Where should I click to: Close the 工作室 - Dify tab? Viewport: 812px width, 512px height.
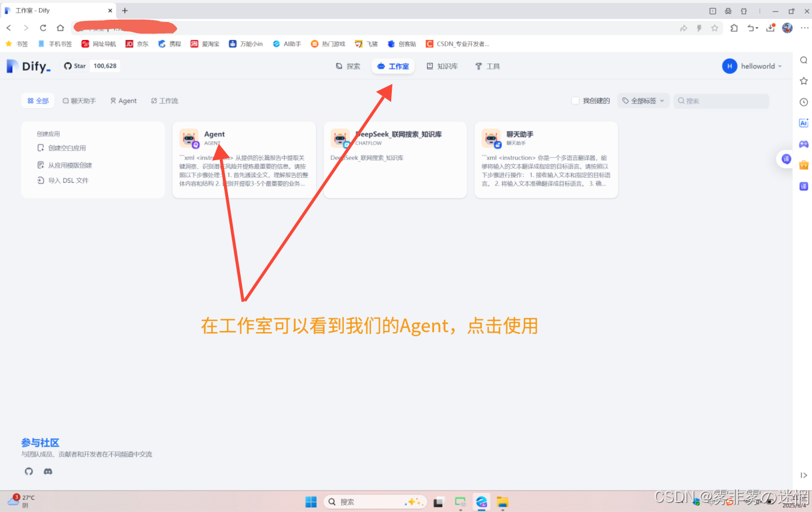(110, 10)
